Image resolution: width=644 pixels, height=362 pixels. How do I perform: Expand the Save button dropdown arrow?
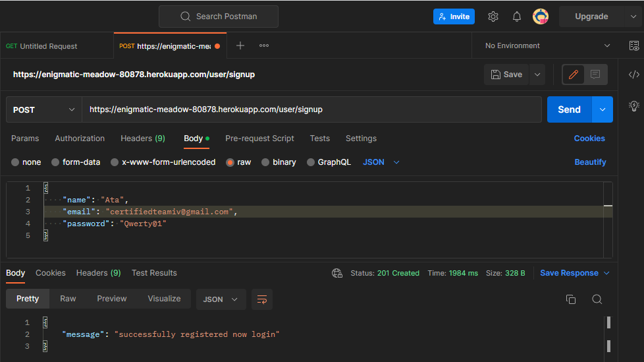pyautogui.click(x=537, y=75)
